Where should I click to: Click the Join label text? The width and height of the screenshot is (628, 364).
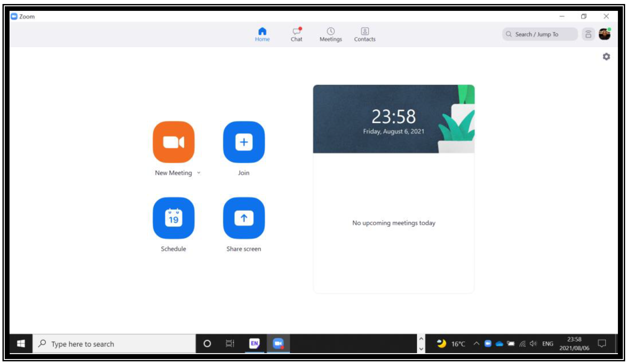click(x=244, y=173)
